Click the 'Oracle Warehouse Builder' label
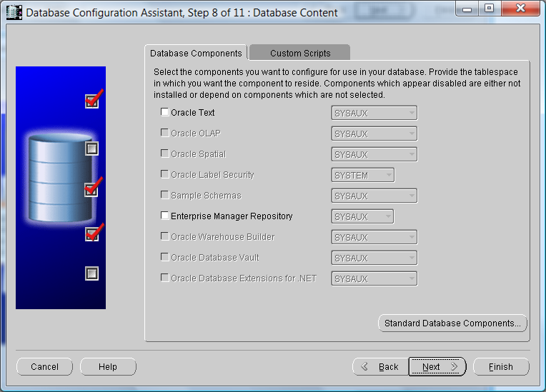The height and width of the screenshot is (392, 546). click(x=222, y=237)
